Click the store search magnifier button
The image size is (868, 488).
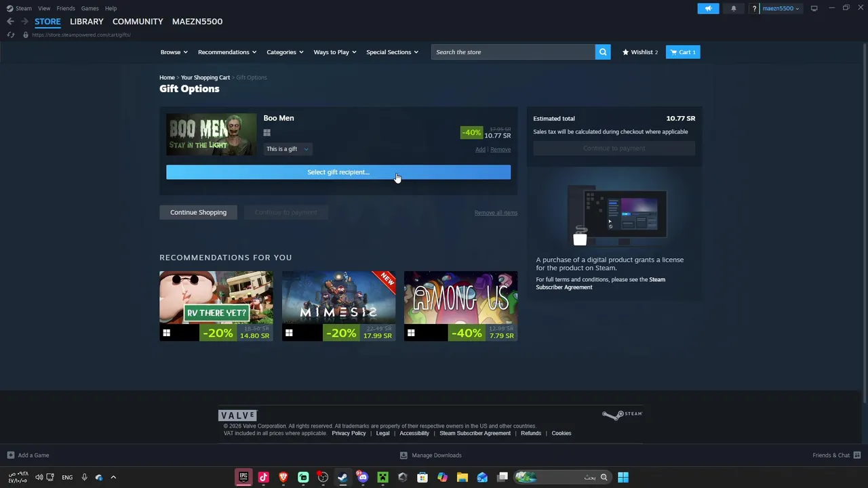click(x=603, y=52)
